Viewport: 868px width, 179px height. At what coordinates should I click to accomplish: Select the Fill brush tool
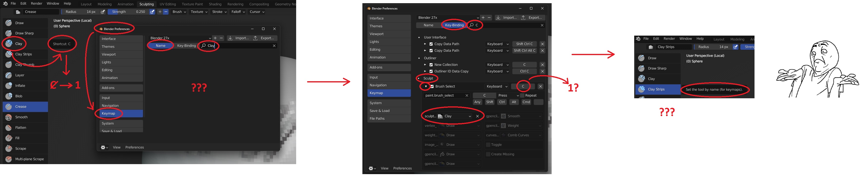[25, 138]
